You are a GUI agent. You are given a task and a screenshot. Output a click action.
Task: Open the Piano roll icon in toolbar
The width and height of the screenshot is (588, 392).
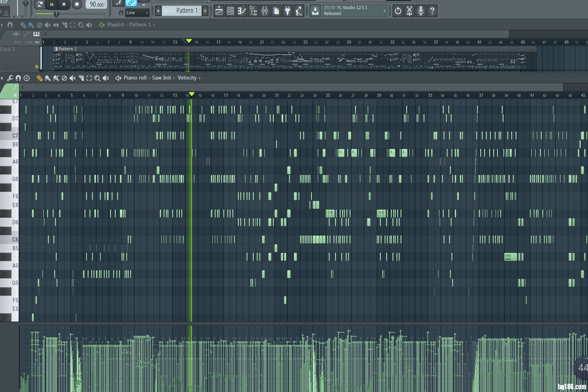242,11
